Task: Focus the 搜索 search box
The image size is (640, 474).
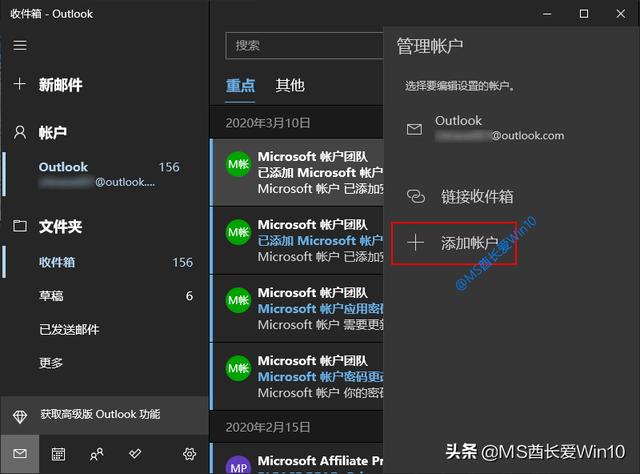Action: tap(304, 46)
